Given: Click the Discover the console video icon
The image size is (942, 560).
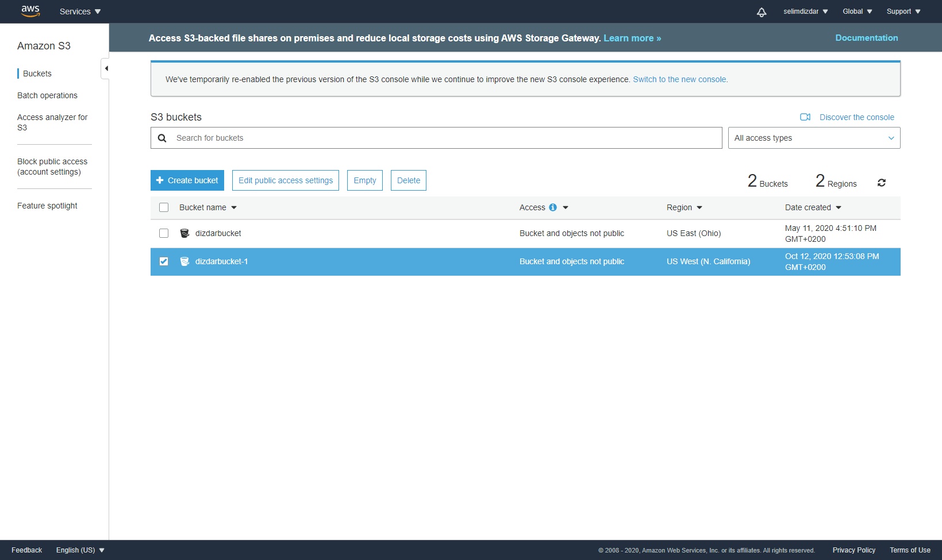Looking at the screenshot, I should point(805,117).
